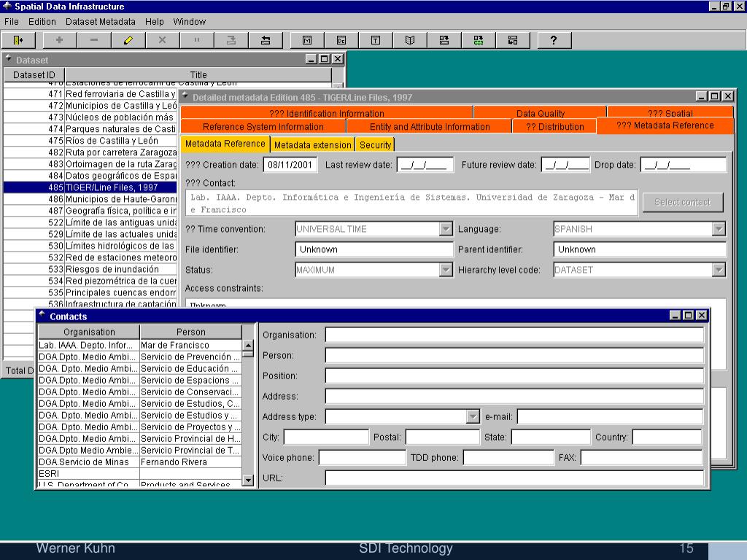747x560 pixels.
Task: Select the ESRI contact row
Action: point(139,474)
